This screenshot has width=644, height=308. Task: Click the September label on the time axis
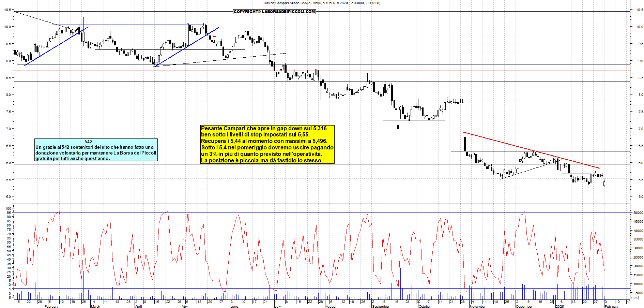(381, 306)
